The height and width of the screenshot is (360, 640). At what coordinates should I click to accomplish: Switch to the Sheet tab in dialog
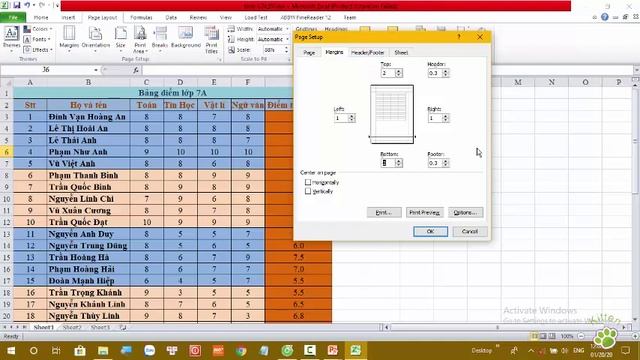[x=401, y=52]
